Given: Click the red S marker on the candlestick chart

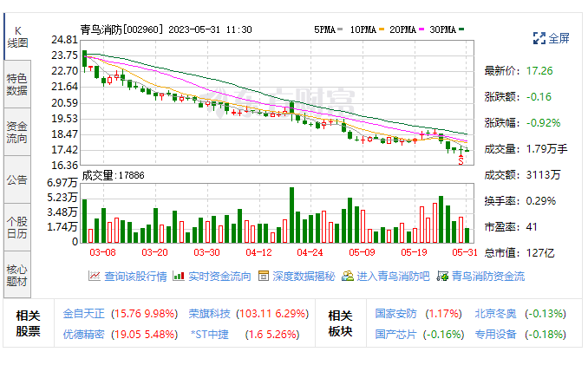Looking at the screenshot, I should point(461,160).
